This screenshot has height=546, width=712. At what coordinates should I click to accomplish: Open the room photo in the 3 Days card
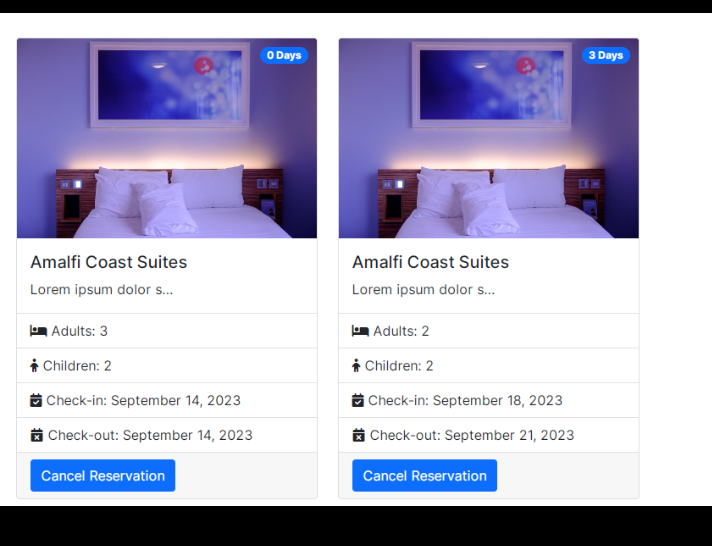(489, 150)
